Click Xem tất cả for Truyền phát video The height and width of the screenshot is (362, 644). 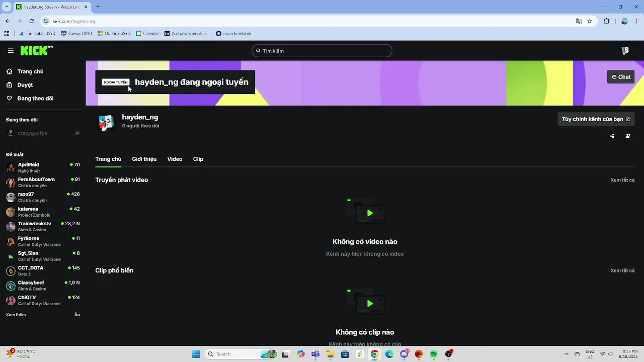click(622, 180)
